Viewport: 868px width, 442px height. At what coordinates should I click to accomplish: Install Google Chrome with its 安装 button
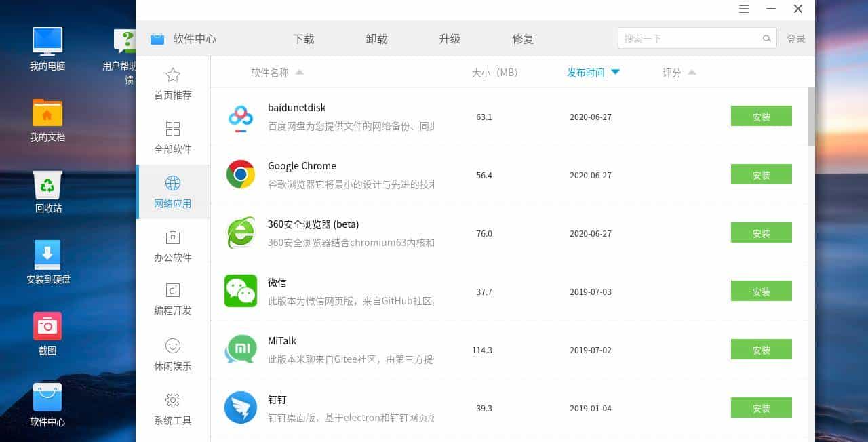coord(761,174)
